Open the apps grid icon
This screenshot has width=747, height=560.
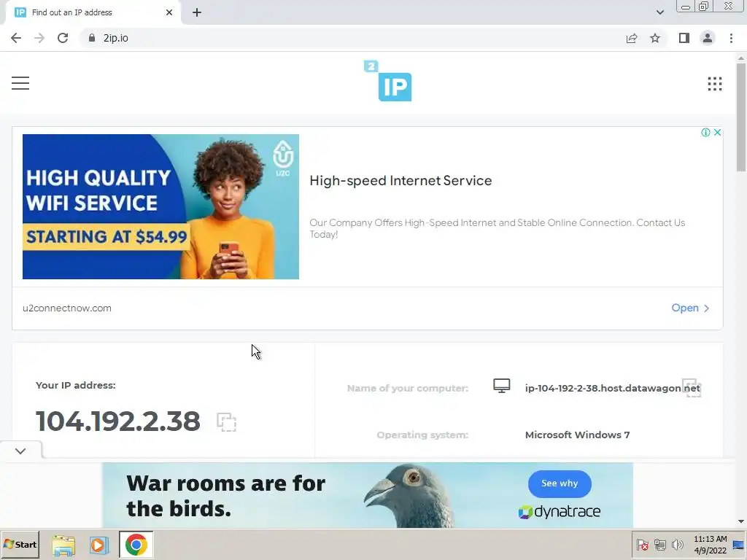pos(714,84)
